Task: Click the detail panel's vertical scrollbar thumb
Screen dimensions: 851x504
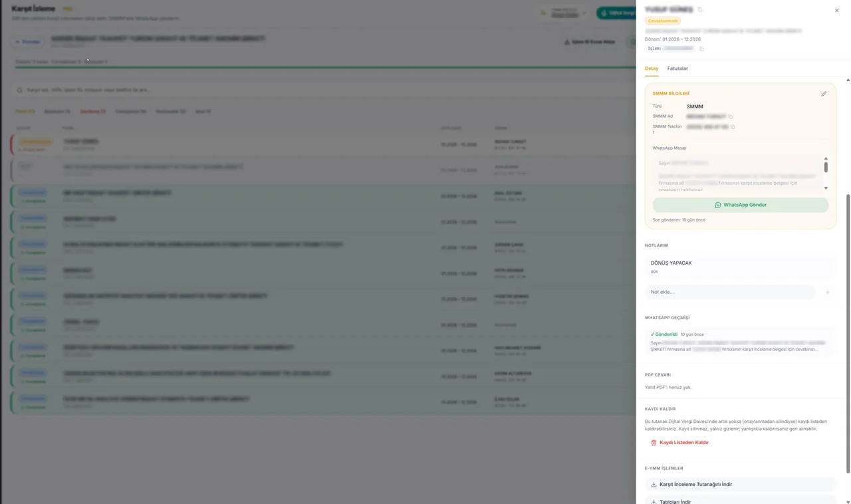Action: [848, 334]
